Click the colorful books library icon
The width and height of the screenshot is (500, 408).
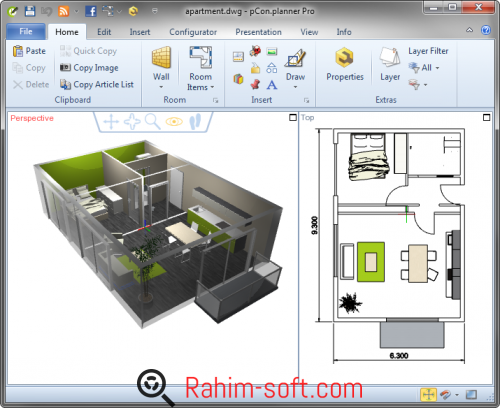[x=238, y=79]
